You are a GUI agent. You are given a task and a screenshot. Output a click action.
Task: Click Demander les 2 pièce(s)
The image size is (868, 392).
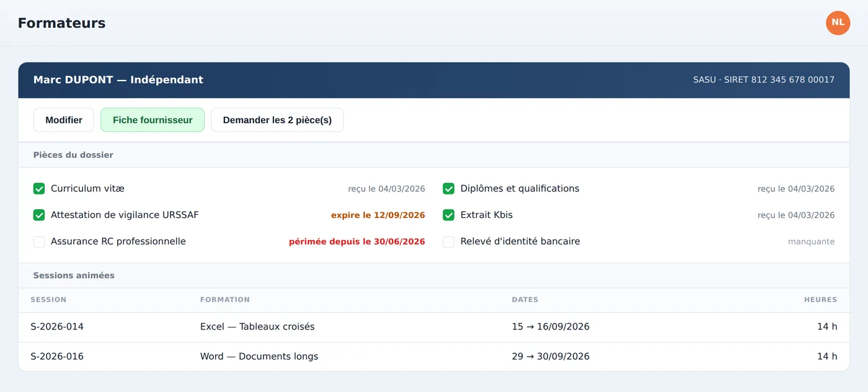277,120
